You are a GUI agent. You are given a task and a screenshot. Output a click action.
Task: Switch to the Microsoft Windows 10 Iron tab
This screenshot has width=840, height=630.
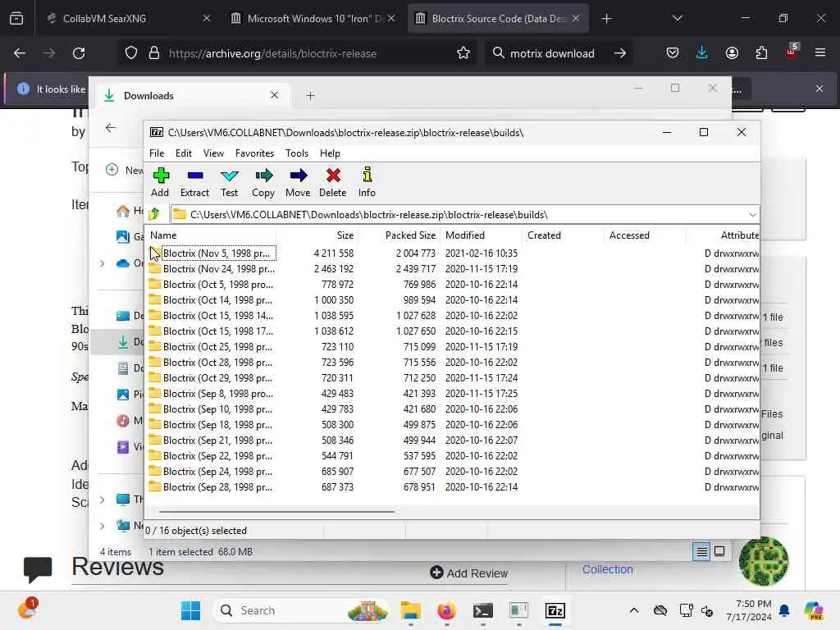coord(313,18)
